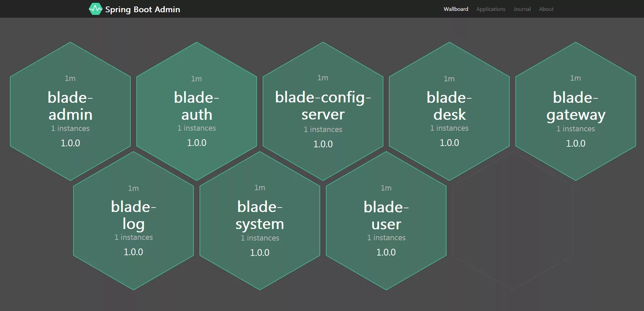Open the Journal page
The height and width of the screenshot is (311, 644).
pos(522,9)
